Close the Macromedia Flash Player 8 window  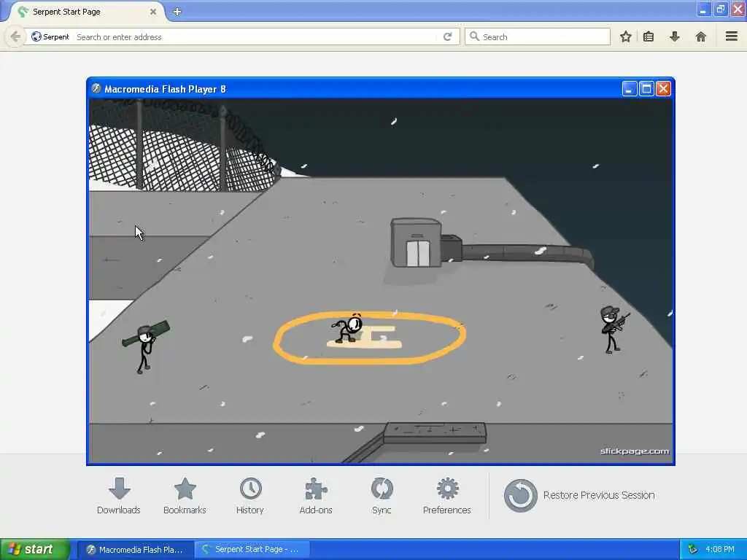(663, 88)
